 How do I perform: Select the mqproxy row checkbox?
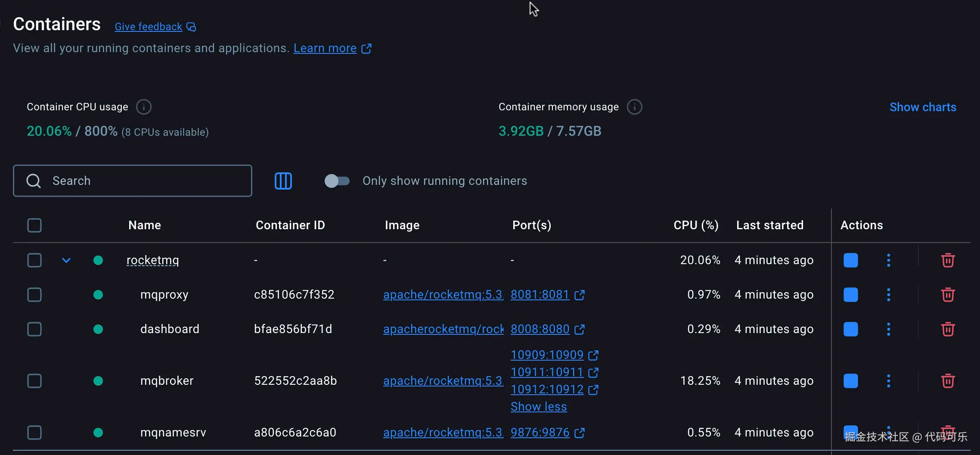click(x=34, y=295)
